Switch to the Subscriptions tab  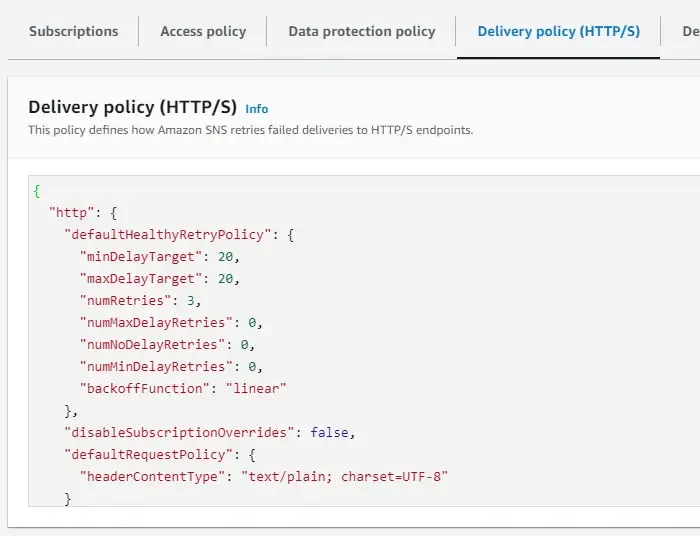click(x=73, y=31)
